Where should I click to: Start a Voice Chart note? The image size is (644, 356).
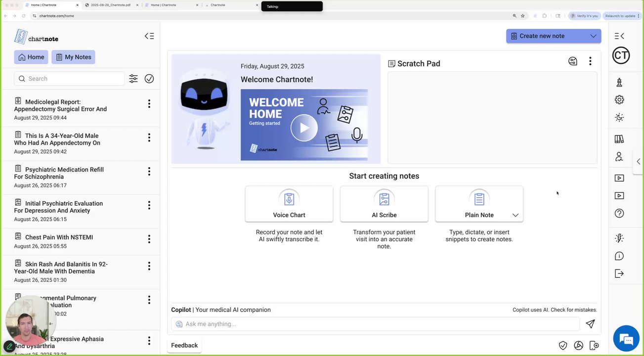(x=289, y=204)
